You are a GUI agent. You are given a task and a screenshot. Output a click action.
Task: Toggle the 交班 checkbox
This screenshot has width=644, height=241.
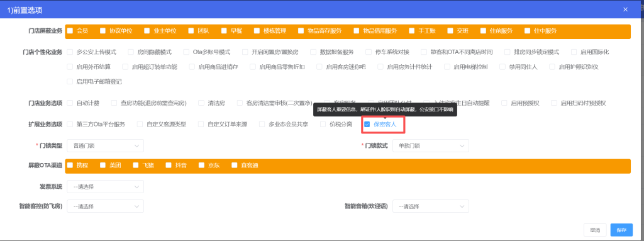coord(450,31)
